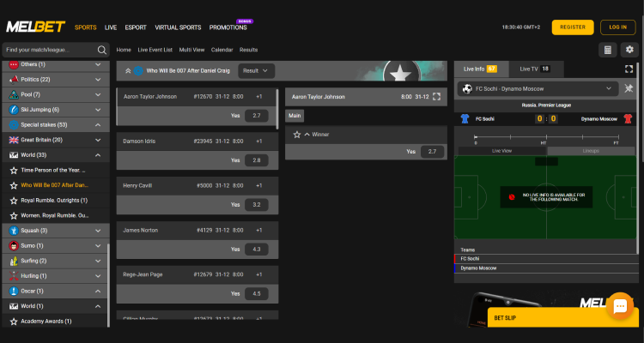
Task: Click the fullscreen icon in Aaron Taylor Johnson panel
Action: click(x=436, y=97)
